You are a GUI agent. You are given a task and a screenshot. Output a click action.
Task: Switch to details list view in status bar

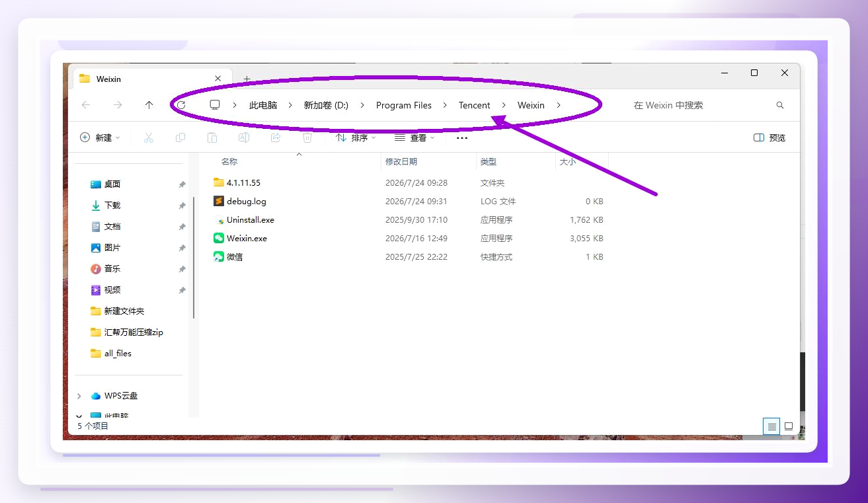[771, 426]
